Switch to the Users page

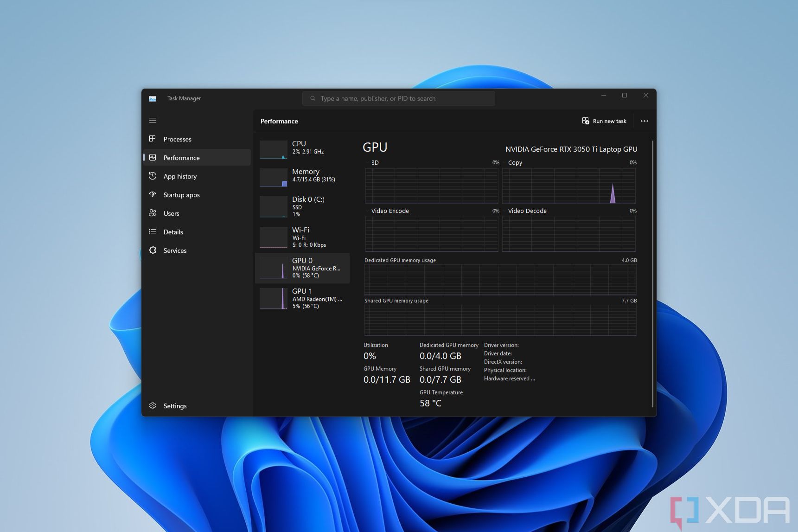(197, 213)
